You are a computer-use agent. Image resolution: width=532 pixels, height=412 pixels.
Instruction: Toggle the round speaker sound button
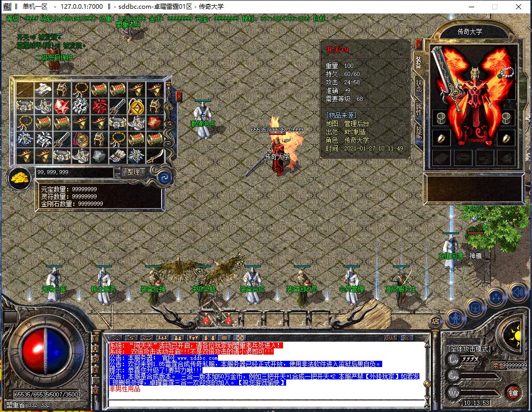click(x=518, y=293)
